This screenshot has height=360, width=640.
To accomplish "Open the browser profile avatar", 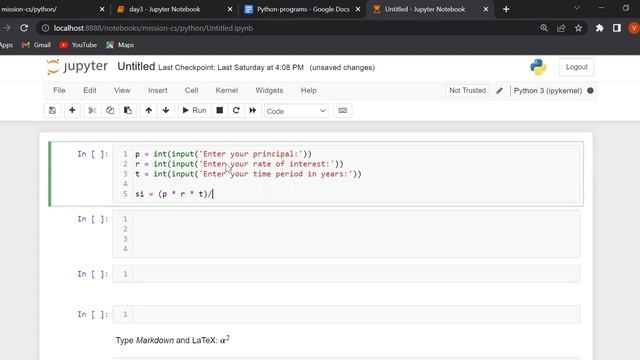I will point(634,28).
